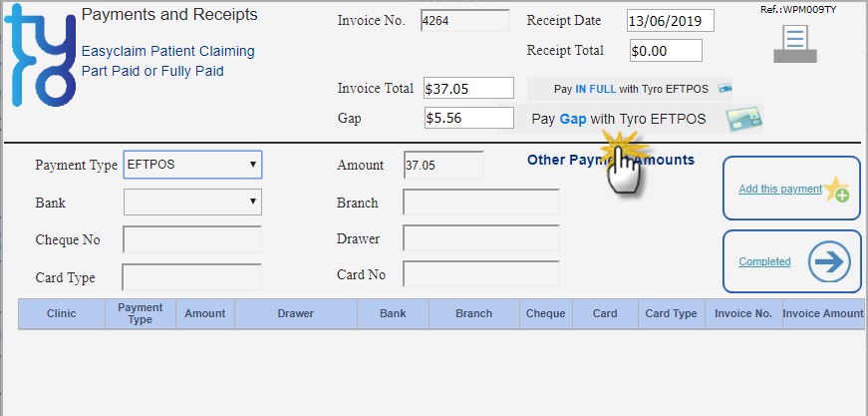Click the Invoice Amount column header
Image resolution: width=868 pixels, height=416 pixels.
823,313
